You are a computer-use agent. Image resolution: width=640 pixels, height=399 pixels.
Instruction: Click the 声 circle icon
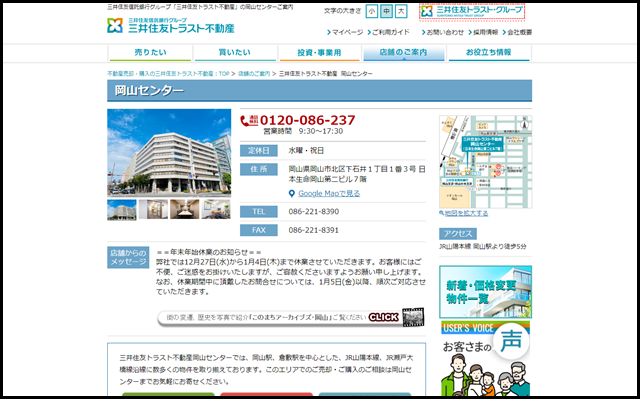coord(511,341)
